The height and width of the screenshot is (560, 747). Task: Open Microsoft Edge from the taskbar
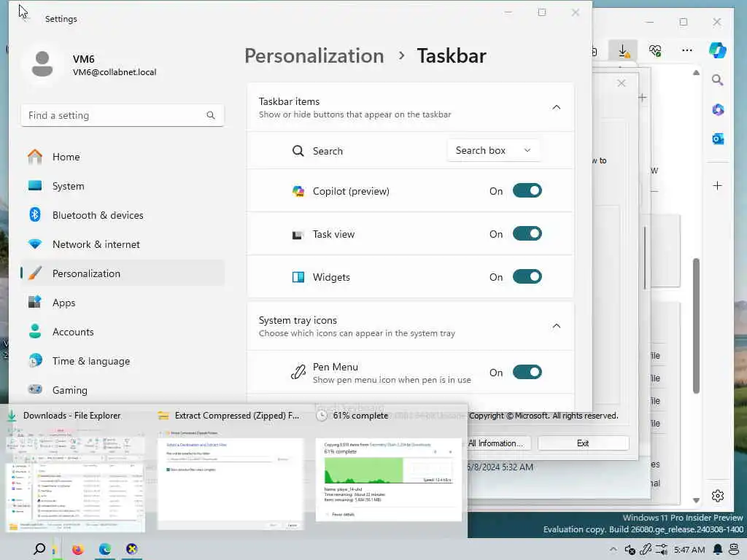click(x=105, y=549)
